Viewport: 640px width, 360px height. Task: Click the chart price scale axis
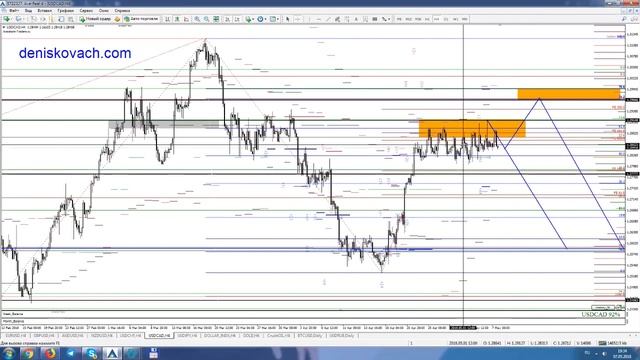[632, 173]
